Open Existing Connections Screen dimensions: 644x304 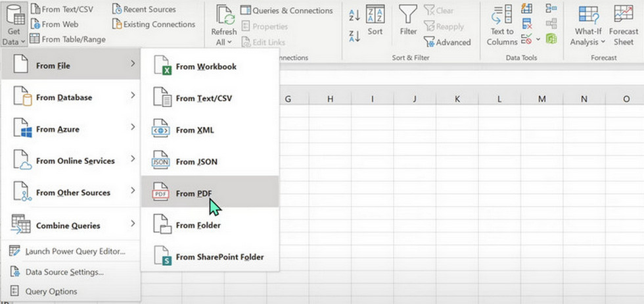(x=154, y=24)
